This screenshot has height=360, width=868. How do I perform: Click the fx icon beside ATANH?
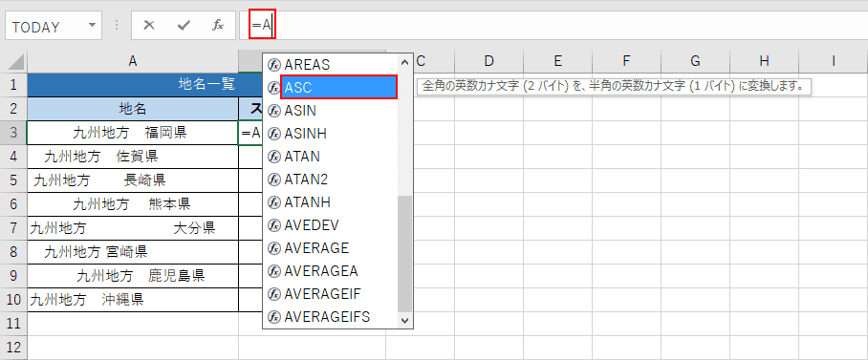tap(274, 202)
